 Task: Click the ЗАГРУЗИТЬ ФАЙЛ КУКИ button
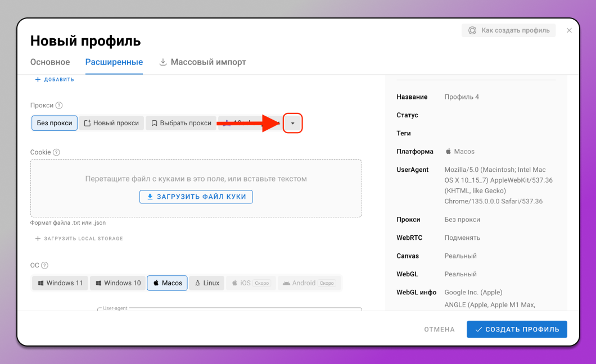click(196, 197)
